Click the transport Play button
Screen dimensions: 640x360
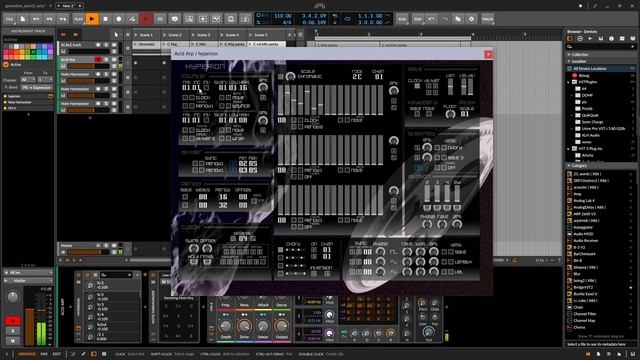pyautogui.click(x=92, y=19)
